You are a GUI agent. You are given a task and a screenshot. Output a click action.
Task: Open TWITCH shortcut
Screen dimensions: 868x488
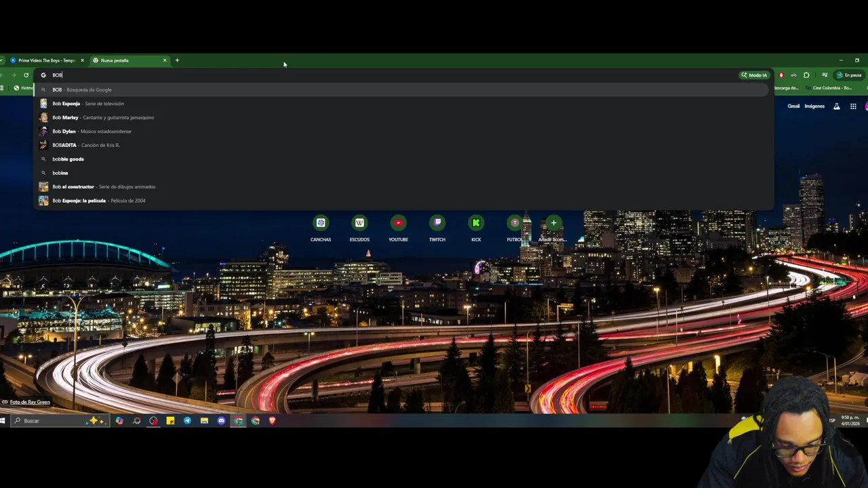click(437, 228)
